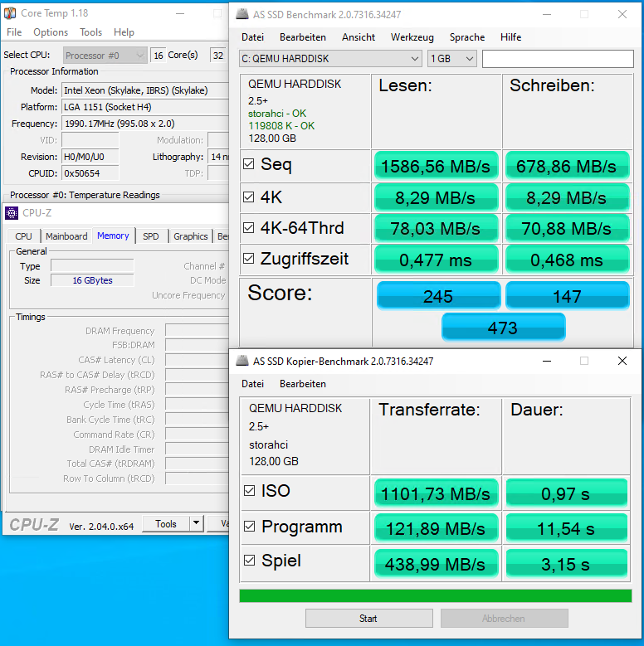This screenshot has width=644, height=646.
Task: Close the AS SSD Kopier-Benchmark window
Action: coord(622,361)
